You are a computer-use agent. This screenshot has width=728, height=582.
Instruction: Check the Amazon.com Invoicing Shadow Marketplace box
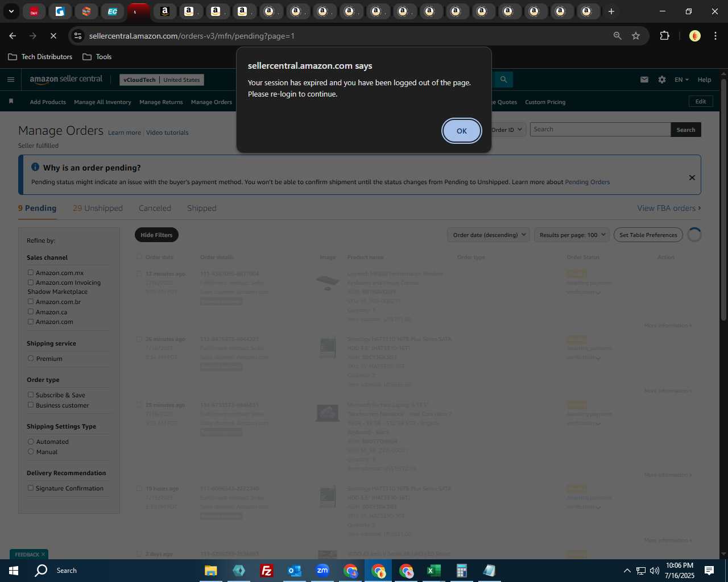[x=31, y=282]
